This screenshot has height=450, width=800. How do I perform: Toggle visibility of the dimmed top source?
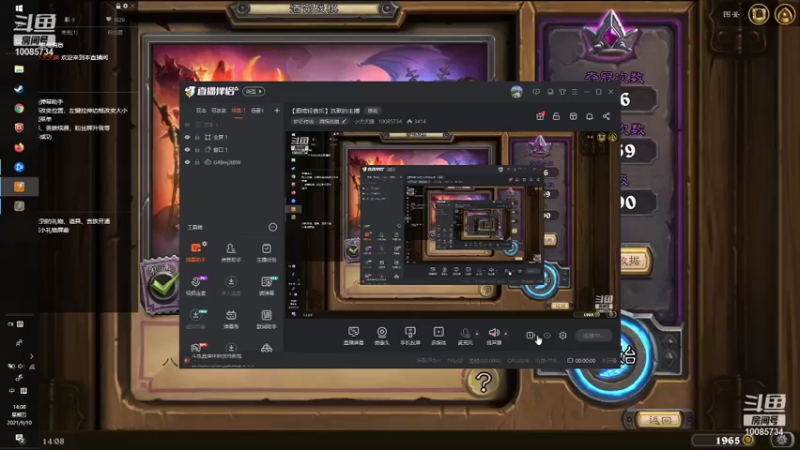click(x=187, y=124)
